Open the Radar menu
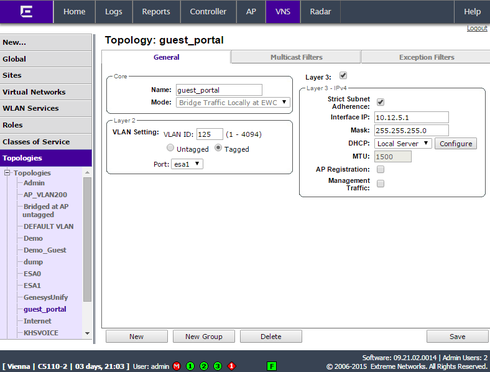This screenshot has height=372, width=490. pos(320,12)
